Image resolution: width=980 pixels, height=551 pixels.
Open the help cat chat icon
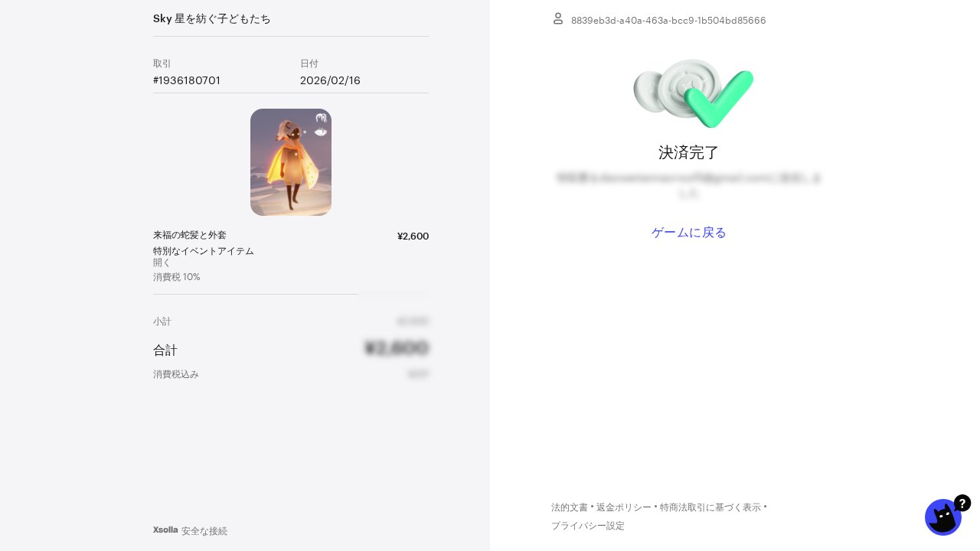(x=943, y=517)
